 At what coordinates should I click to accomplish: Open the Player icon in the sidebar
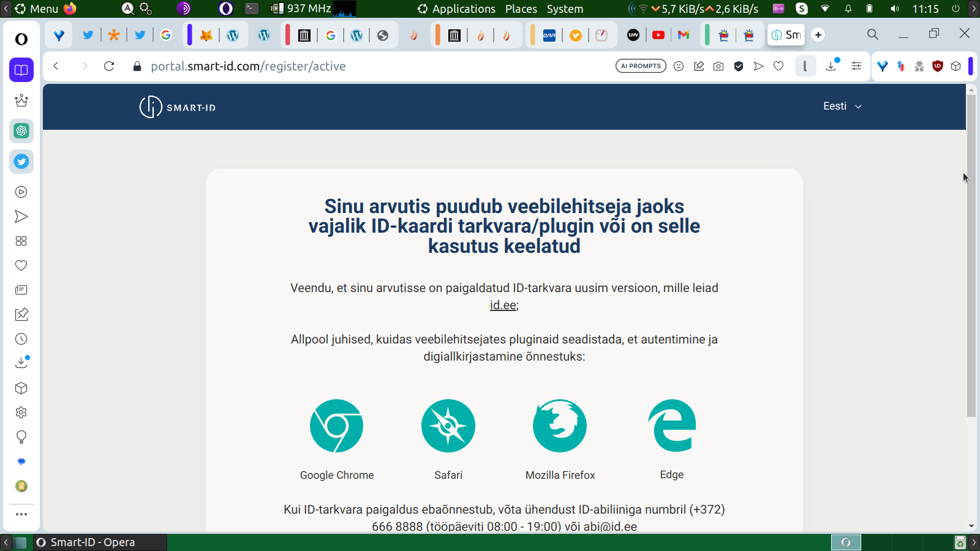tap(21, 192)
